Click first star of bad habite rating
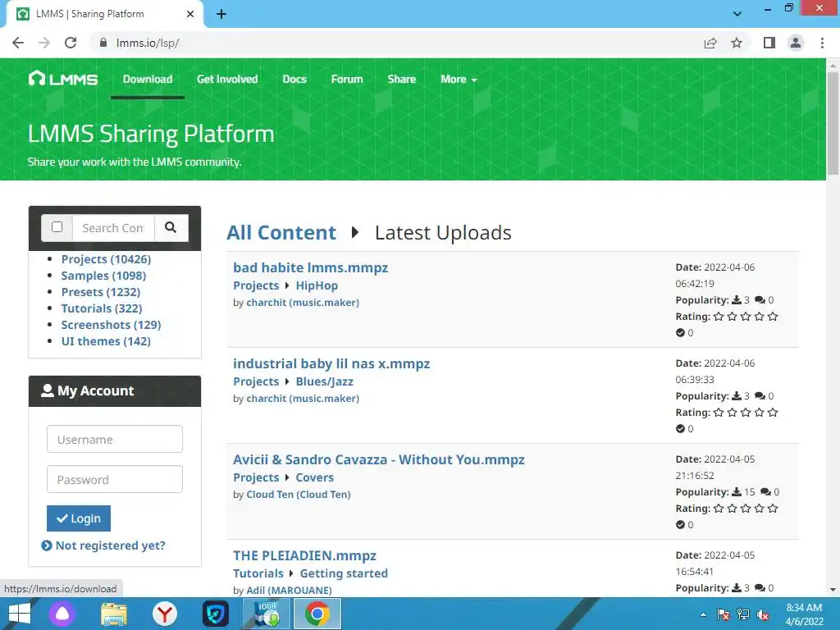Image resolution: width=840 pixels, height=630 pixels. [719, 317]
